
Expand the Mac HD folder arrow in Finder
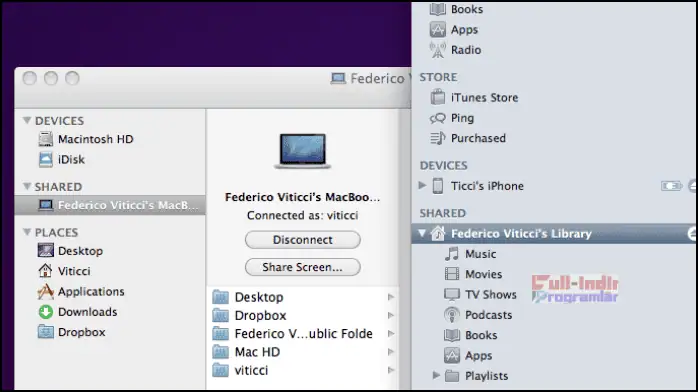click(x=391, y=352)
